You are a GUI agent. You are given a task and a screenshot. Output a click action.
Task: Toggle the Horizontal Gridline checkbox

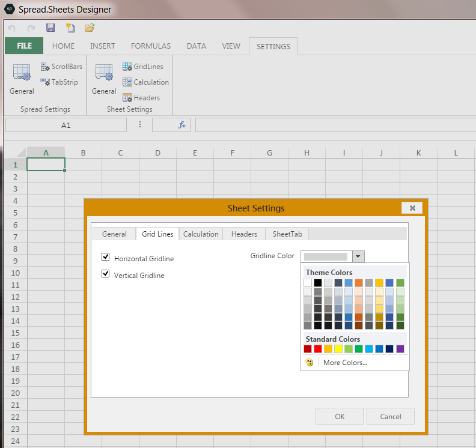click(105, 257)
